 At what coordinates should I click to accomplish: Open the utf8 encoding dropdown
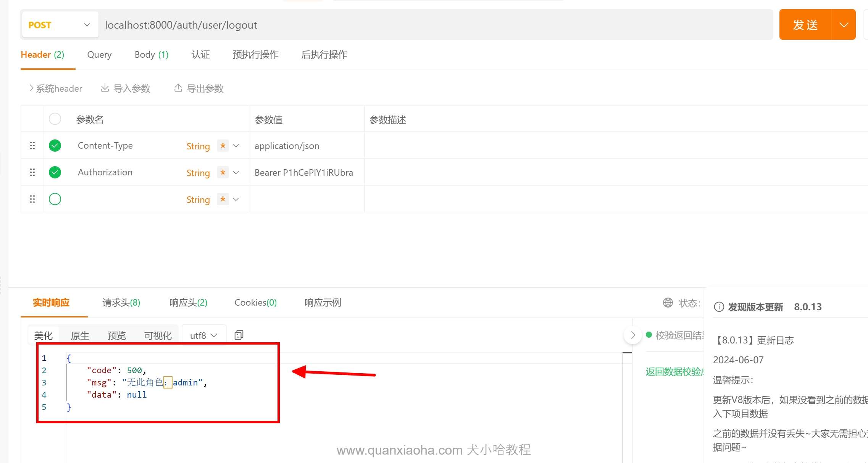pos(204,335)
